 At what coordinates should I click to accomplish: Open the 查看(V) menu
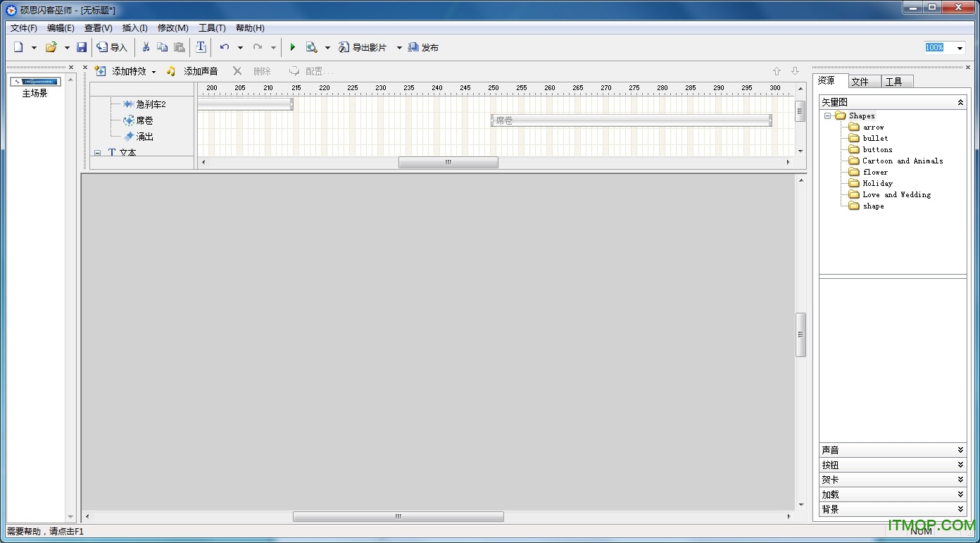pyautogui.click(x=98, y=28)
